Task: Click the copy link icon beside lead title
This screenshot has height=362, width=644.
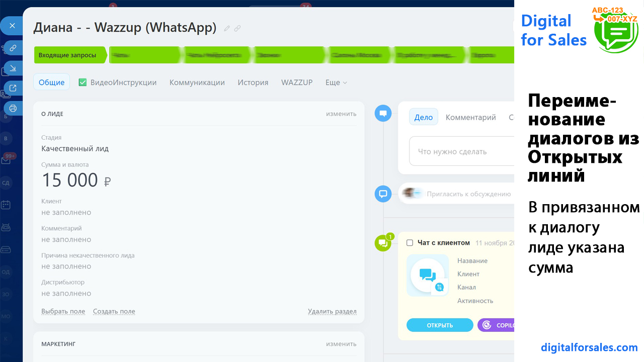Action: 237,29
